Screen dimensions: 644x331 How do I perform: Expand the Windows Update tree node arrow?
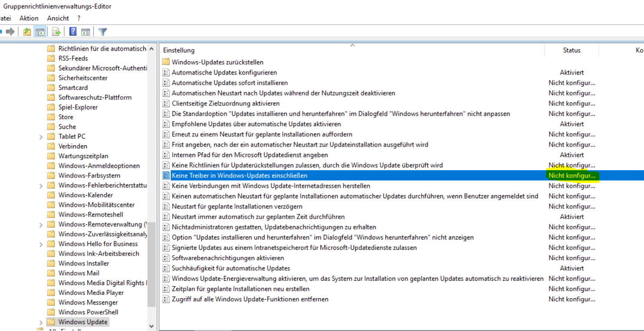point(41,322)
